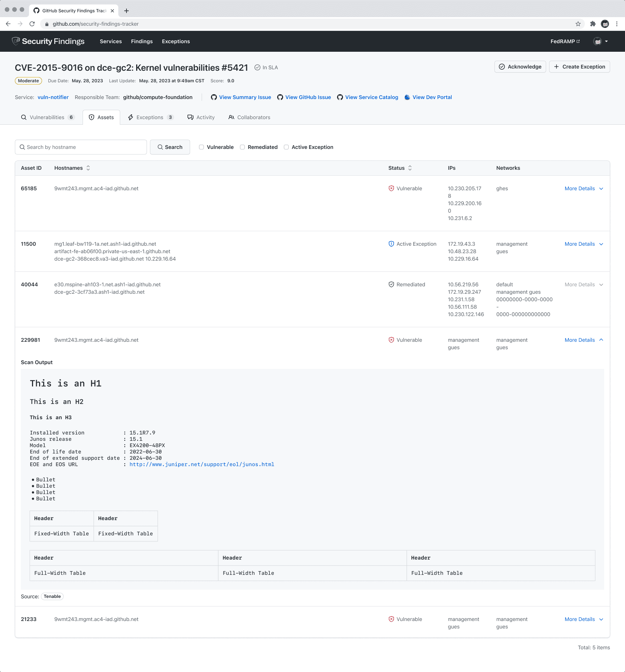Expand More Details for asset 21233
The width and height of the screenshot is (625, 672).
click(x=584, y=619)
